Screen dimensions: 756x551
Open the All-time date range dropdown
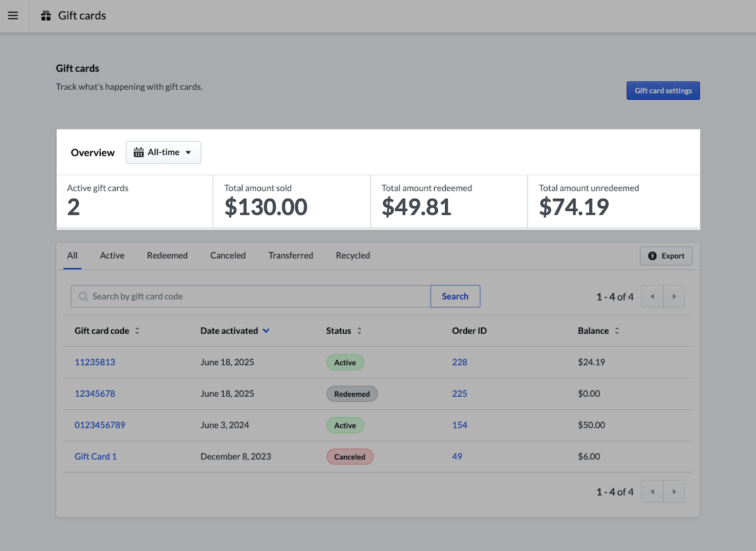tap(163, 152)
